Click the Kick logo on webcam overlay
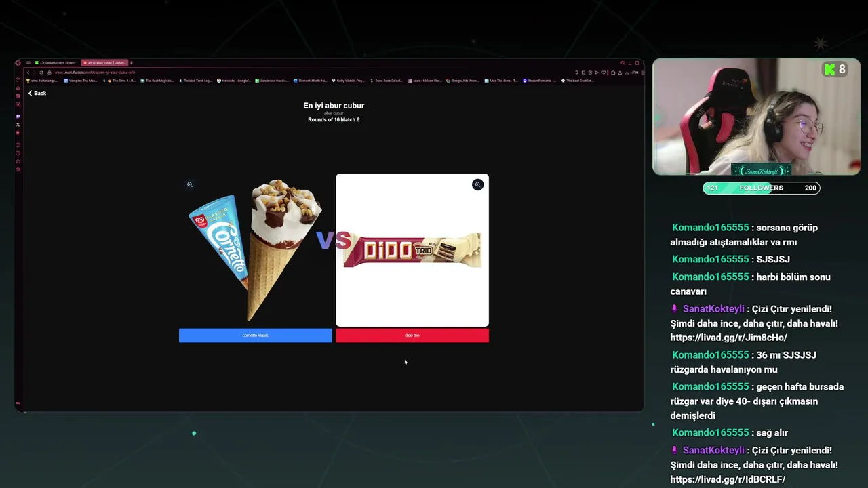Screen dimensions: 868x488 pyautogui.click(x=829, y=69)
